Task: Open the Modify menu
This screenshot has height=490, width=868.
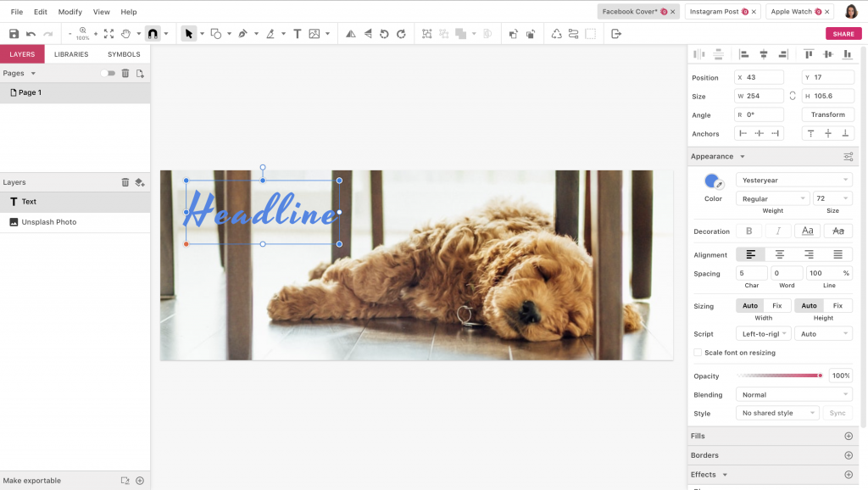Action: pos(70,12)
